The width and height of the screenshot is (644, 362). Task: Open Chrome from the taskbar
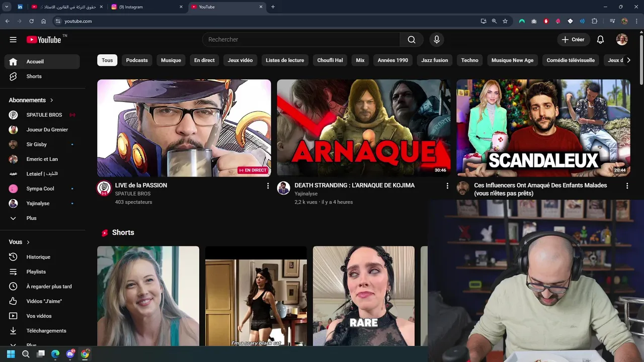tap(85, 354)
